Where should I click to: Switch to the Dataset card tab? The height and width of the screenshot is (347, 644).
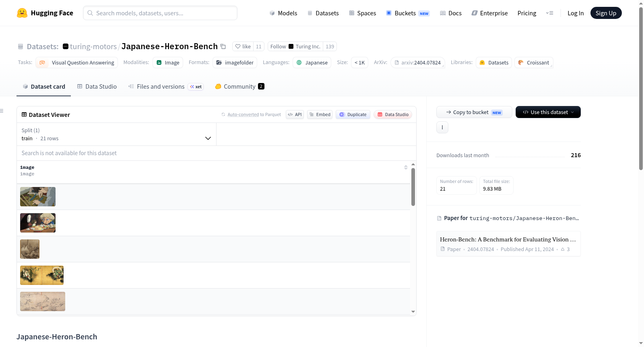point(44,86)
